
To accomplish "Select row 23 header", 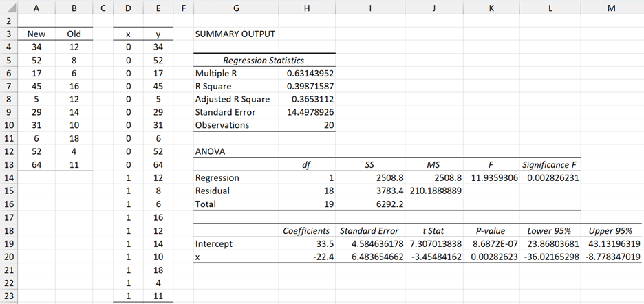I will [9, 296].
